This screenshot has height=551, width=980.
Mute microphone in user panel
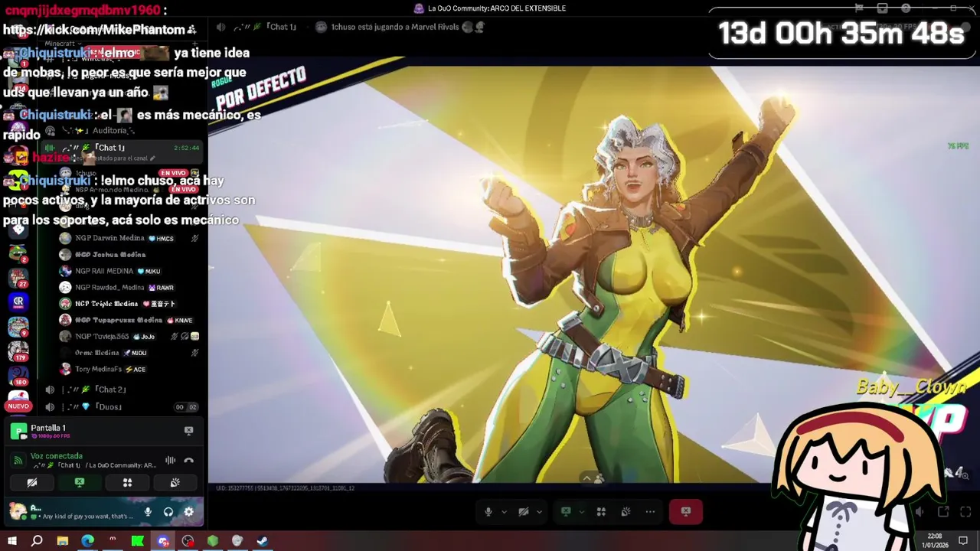point(148,512)
